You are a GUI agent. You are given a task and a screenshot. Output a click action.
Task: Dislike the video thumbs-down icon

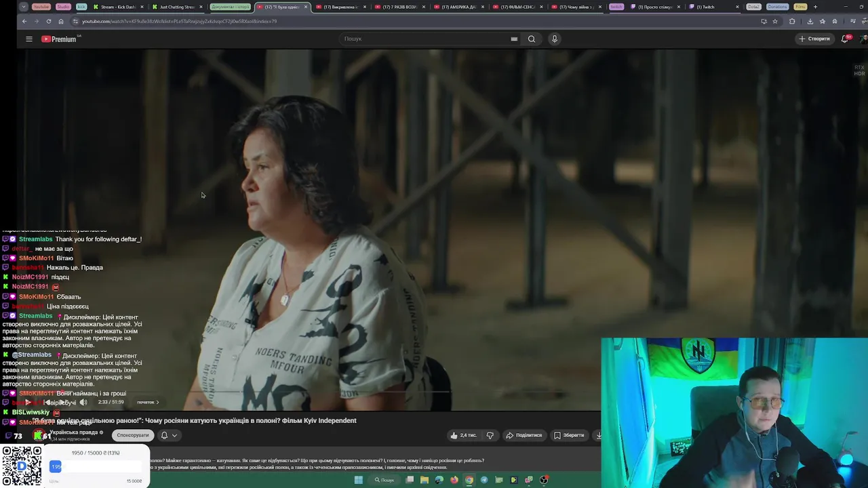click(490, 435)
